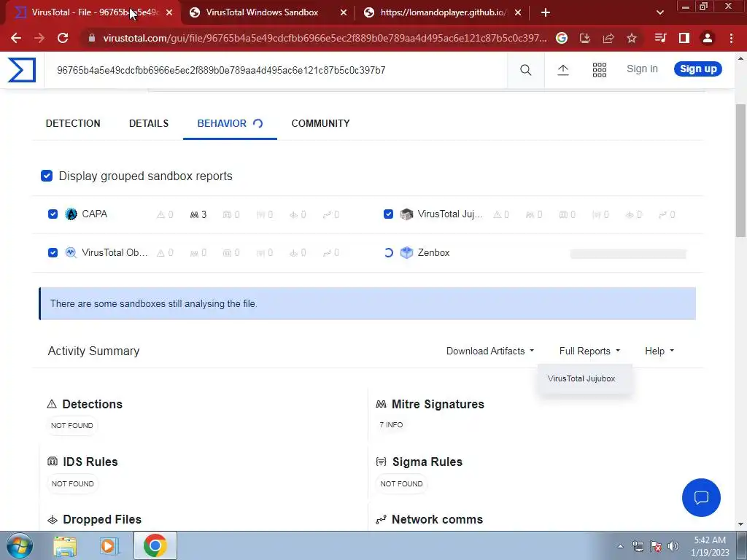The image size is (747, 560).
Task: Uncheck the VirusTotal Jujubox checkbox
Action: (x=388, y=214)
